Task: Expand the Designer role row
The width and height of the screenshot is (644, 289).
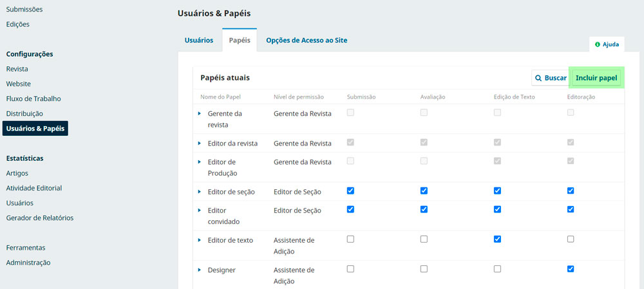Action: [199, 270]
